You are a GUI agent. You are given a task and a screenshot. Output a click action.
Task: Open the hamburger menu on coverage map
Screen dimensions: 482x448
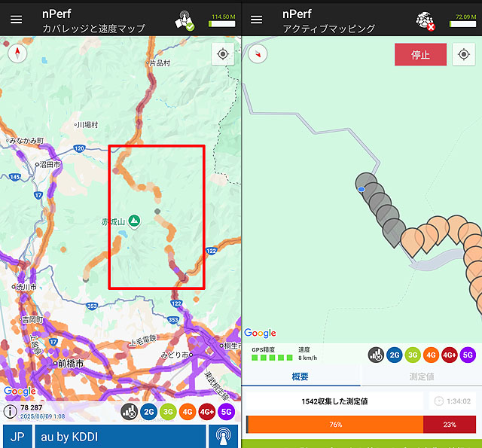[x=16, y=20]
